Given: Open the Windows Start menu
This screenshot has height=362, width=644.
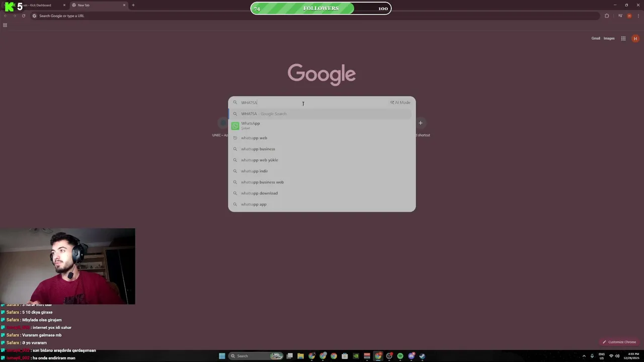Looking at the screenshot, I should [x=222, y=356].
